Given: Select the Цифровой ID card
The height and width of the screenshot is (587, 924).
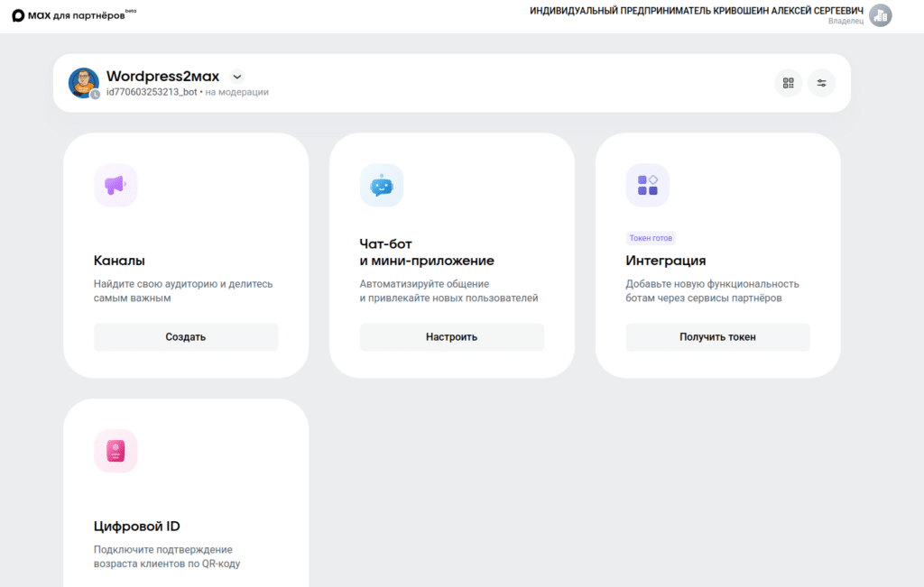Looking at the screenshot, I should point(185,491).
